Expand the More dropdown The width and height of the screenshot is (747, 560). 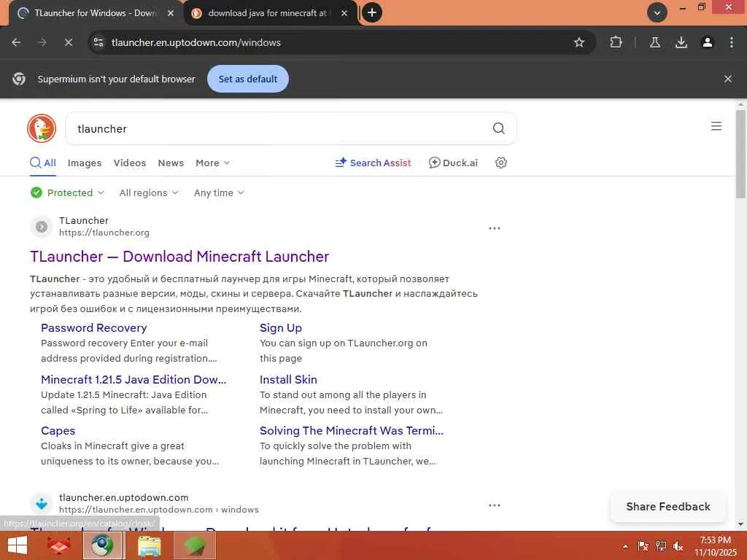coord(212,163)
